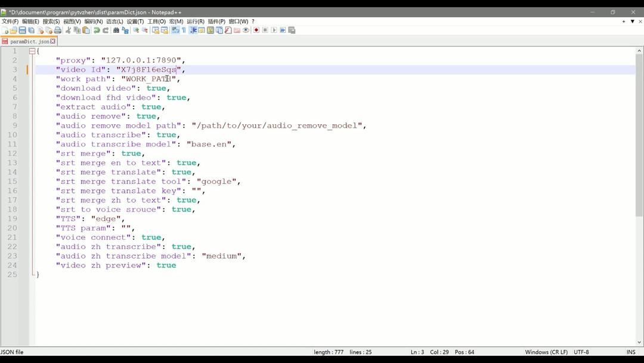Screen dimensions: 644x363
Task: Toggle show all characters pilcrow icon
Action: 184,30
